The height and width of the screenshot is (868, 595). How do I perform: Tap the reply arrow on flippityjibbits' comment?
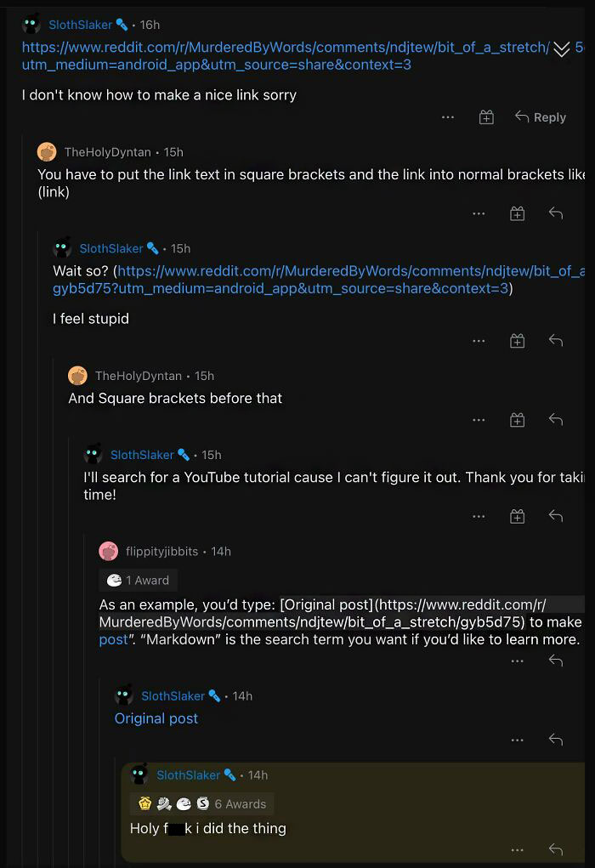556,661
